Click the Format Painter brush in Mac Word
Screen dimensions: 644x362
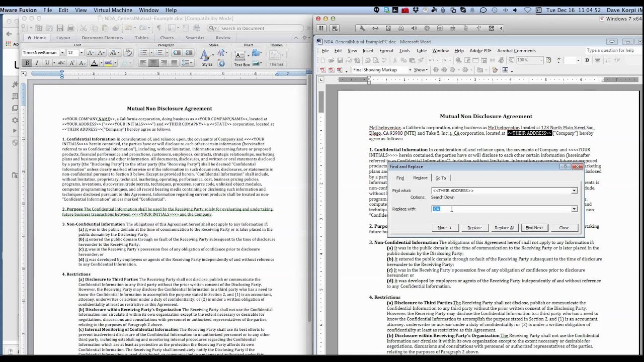coord(116,28)
